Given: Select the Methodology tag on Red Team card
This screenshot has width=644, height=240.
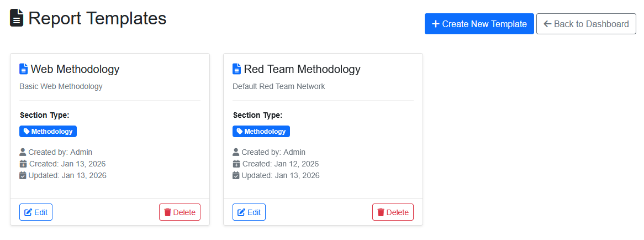Looking at the screenshot, I should click(261, 132).
